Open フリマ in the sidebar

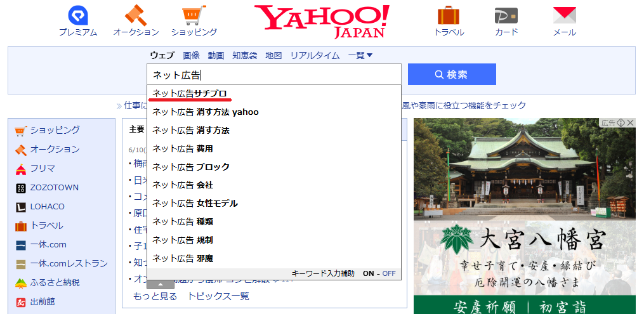point(35,168)
